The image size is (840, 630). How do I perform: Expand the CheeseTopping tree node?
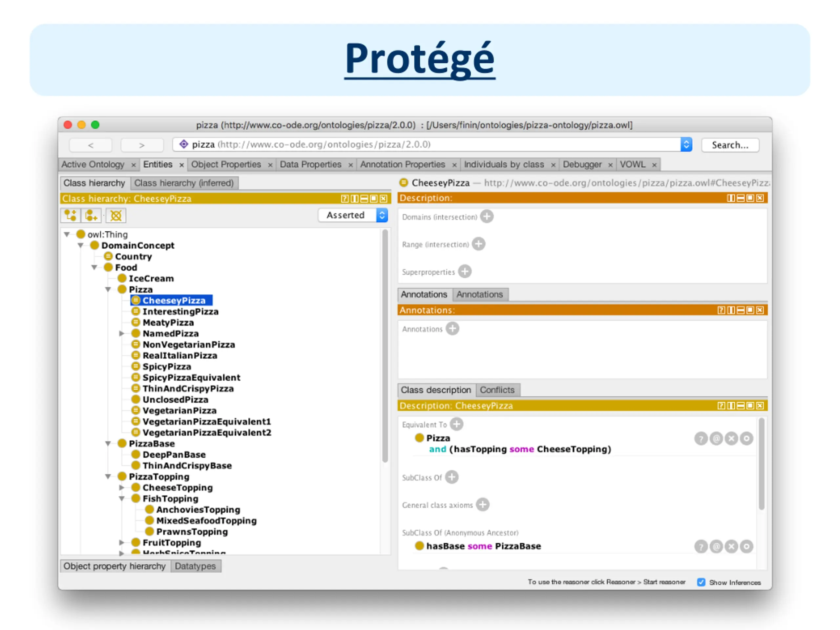click(121, 488)
